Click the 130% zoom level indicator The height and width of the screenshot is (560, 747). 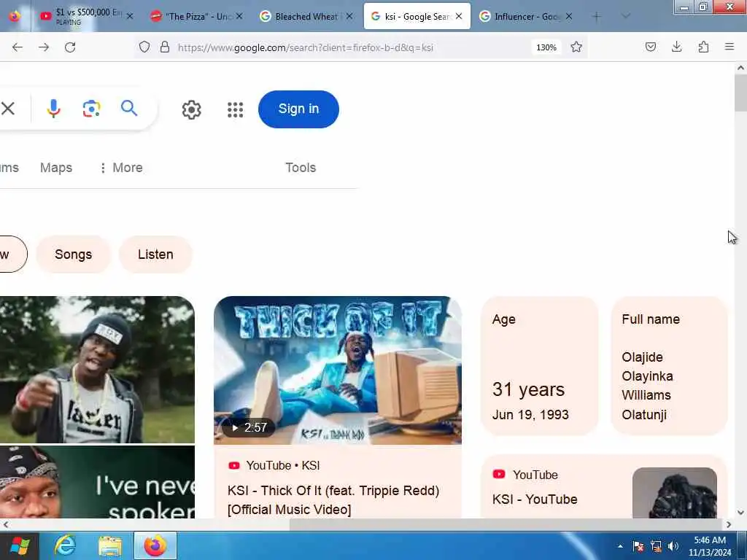(x=546, y=47)
